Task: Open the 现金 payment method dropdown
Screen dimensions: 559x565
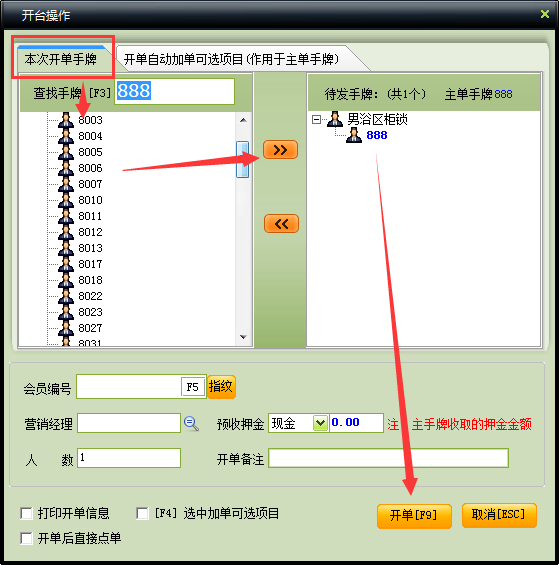Action: coord(320,423)
